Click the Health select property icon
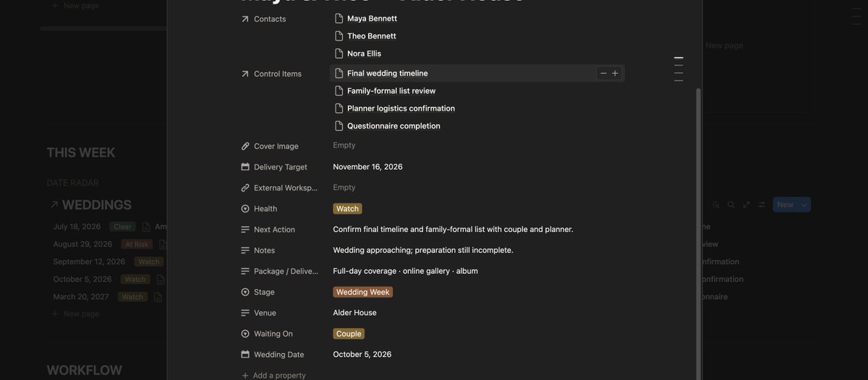This screenshot has height=380, width=868. 245,209
